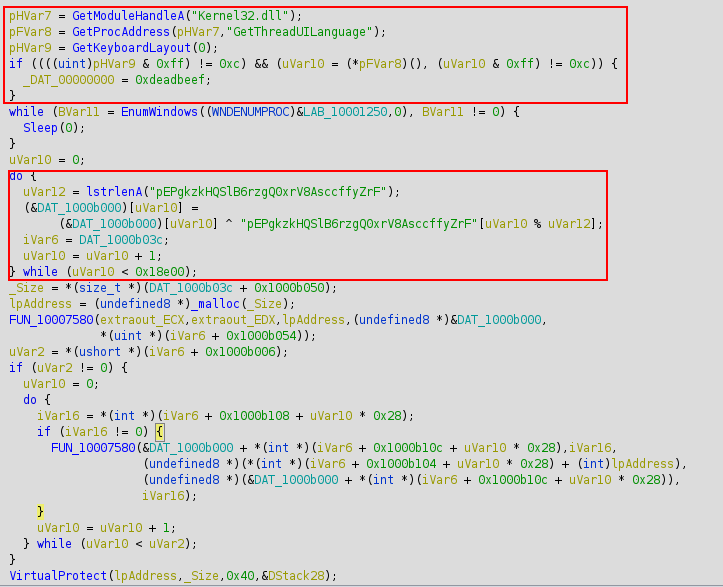Click the yellow highlighted closing brace
Viewport: 723px width, 587px height.
pyautogui.click(x=40, y=512)
